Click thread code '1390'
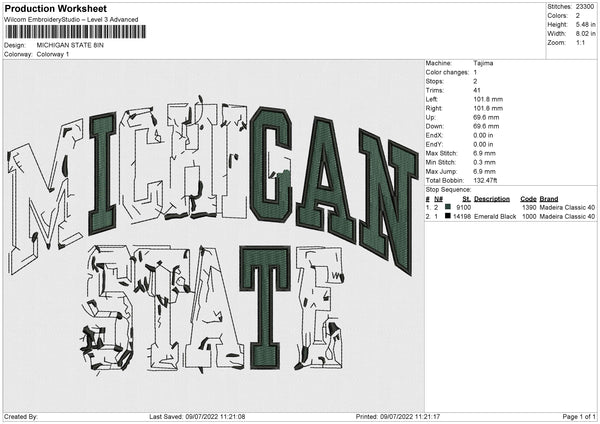Screen dimensions: 600x424 (529, 207)
